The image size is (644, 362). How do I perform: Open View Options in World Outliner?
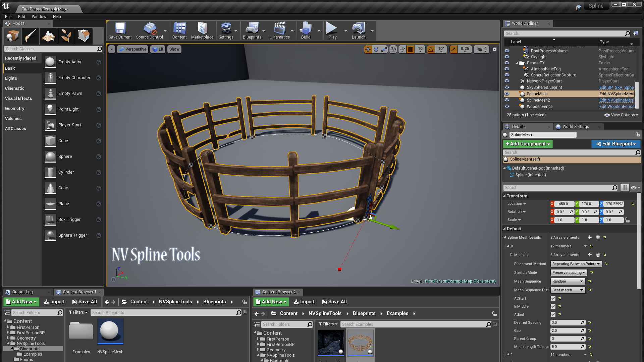point(621,115)
